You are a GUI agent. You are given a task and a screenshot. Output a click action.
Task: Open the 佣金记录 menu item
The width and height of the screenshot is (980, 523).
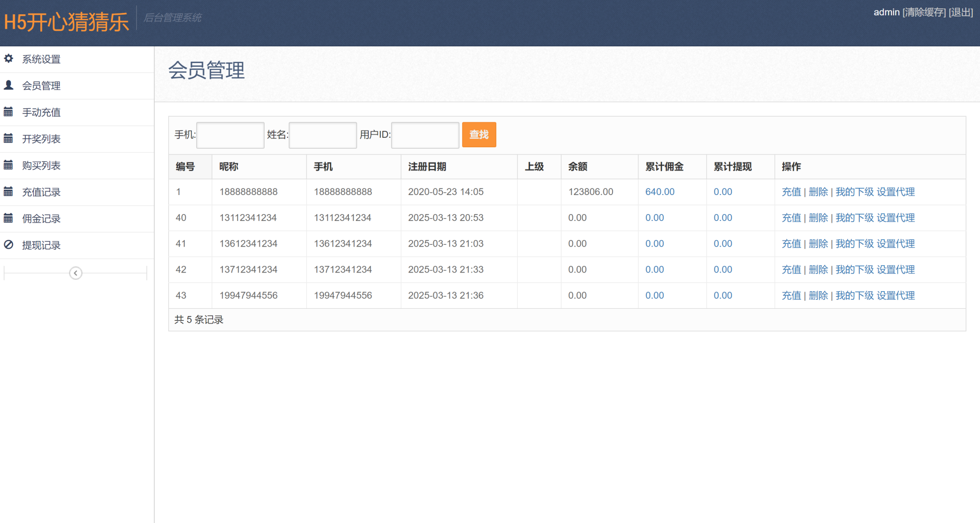[41, 219]
